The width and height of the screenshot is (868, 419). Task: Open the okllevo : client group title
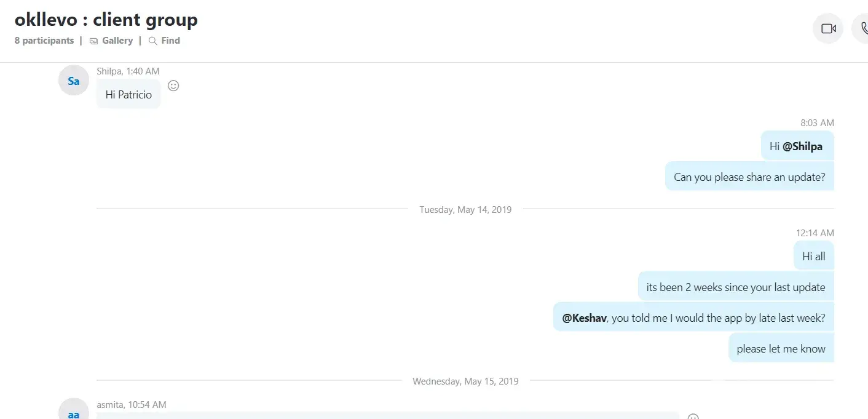(x=106, y=20)
